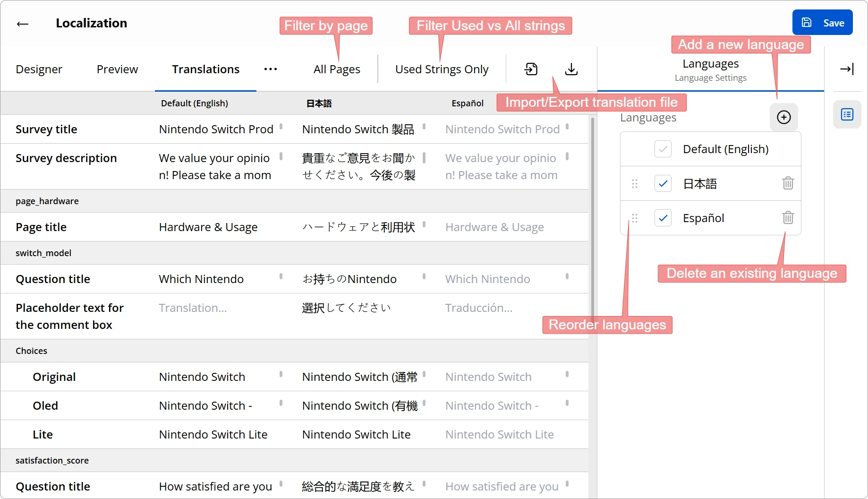The height and width of the screenshot is (499, 868).
Task: Click the Languages settings header
Action: coord(710,69)
